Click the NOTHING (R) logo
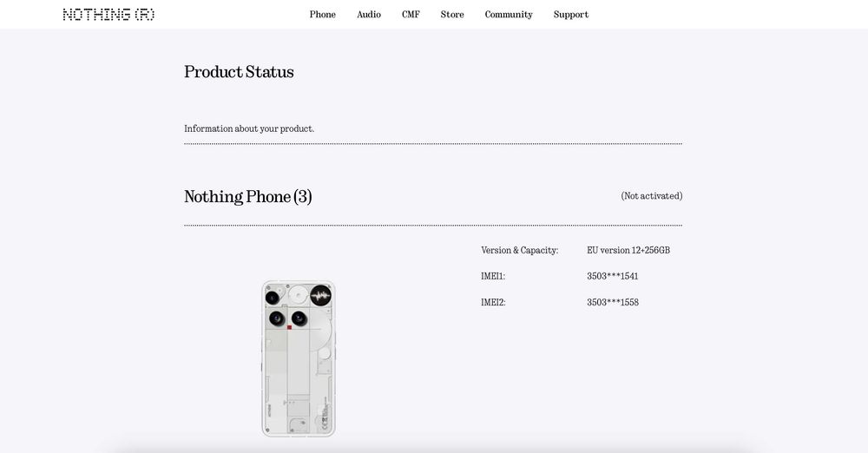 coord(108,15)
